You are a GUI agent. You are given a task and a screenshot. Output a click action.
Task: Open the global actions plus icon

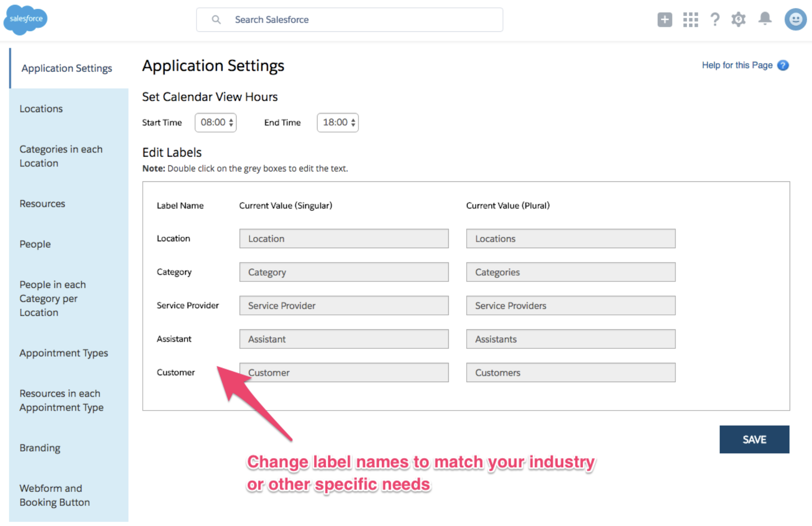[x=664, y=20]
